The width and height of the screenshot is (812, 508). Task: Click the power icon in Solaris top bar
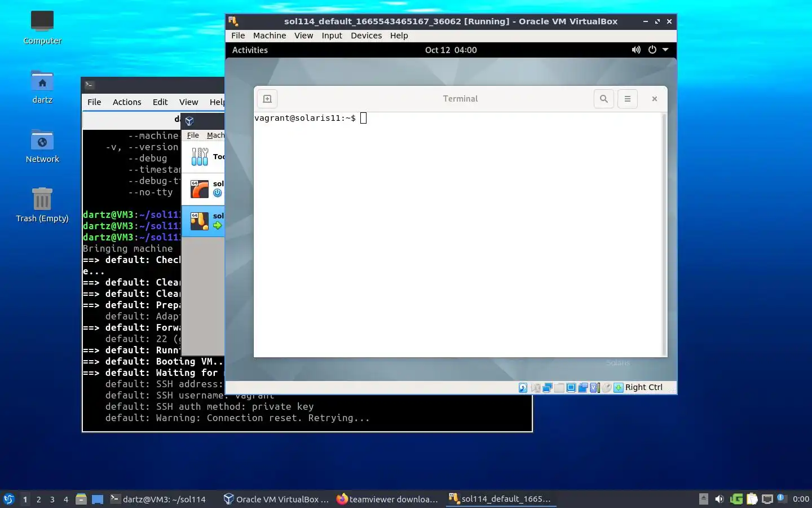pyautogui.click(x=652, y=50)
